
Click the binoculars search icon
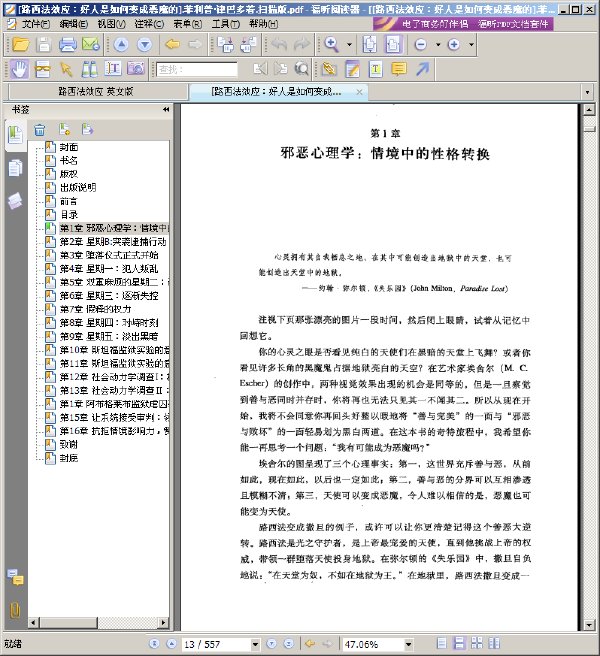[x=89, y=69]
